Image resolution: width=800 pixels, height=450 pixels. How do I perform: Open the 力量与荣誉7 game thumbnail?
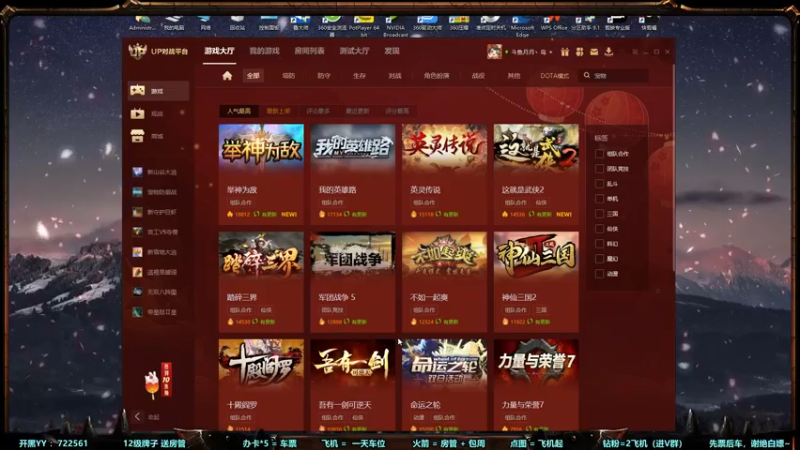click(536, 362)
